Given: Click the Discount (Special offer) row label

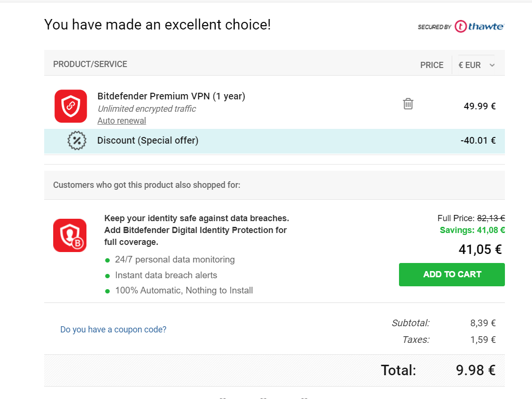Looking at the screenshot, I should pyautogui.click(x=148, y=140).
